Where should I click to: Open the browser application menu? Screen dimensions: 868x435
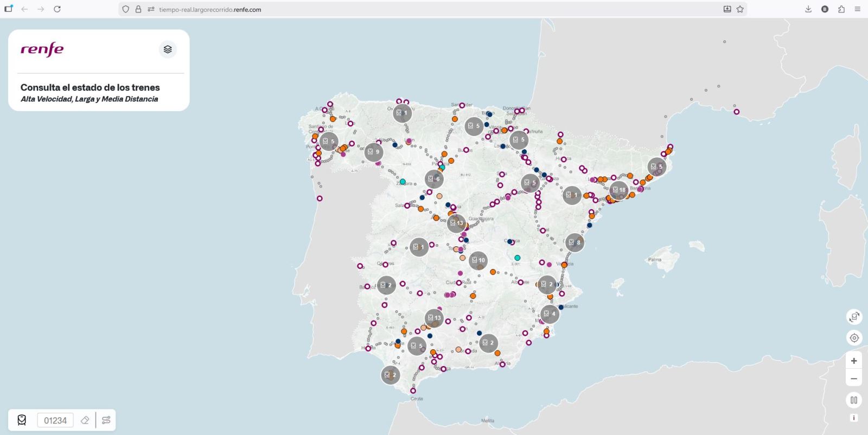pyautogui.click(x=858, y=9)
